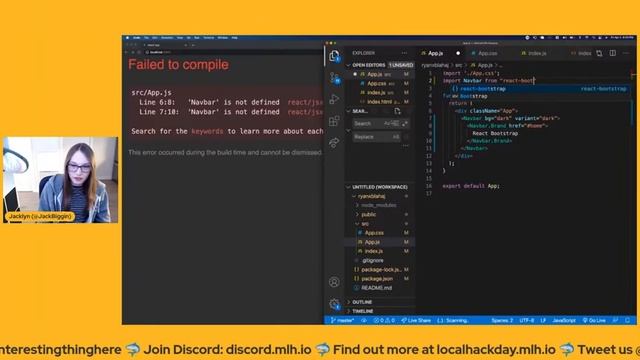
Task: Toggle search details ellipsis below replace
Action: [x=405, y=146]
